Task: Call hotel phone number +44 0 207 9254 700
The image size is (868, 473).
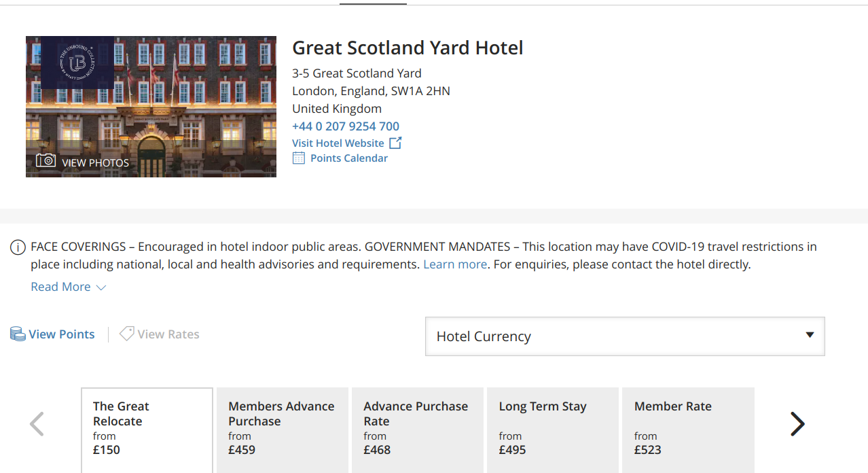Action: 346,126
